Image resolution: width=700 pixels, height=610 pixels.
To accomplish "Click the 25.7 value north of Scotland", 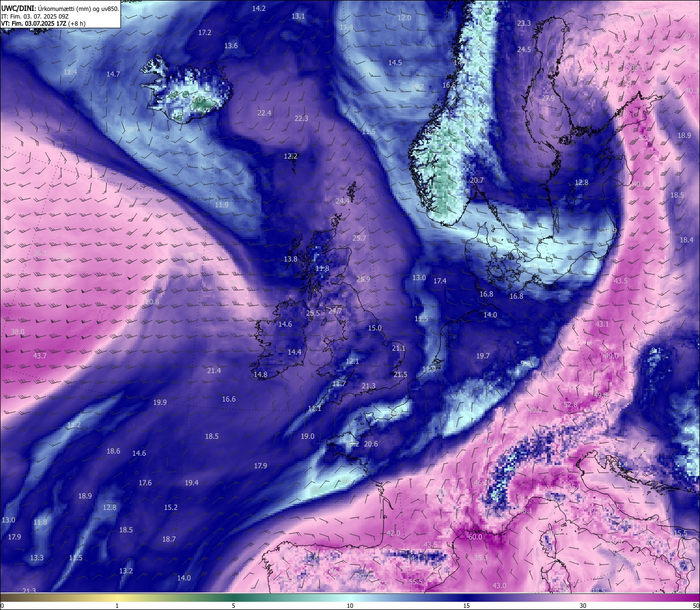I will click(x=359, y=238).
